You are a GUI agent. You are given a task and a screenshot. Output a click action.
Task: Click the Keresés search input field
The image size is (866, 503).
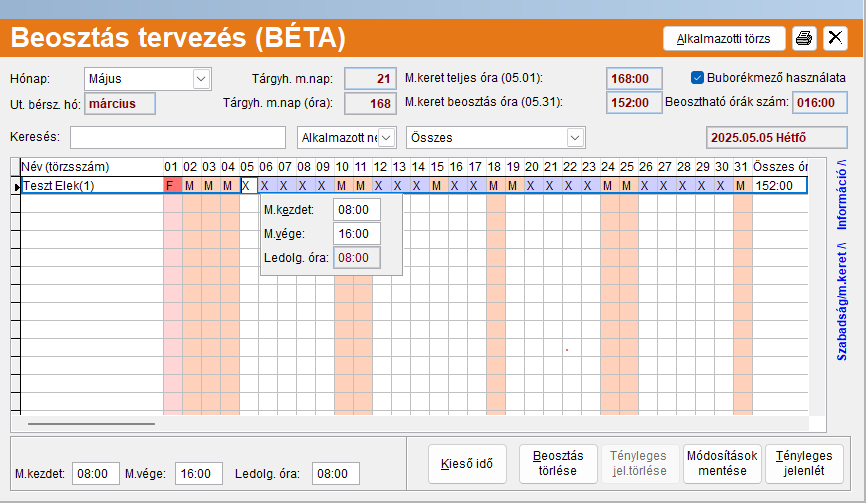click(x=178, y=137)
